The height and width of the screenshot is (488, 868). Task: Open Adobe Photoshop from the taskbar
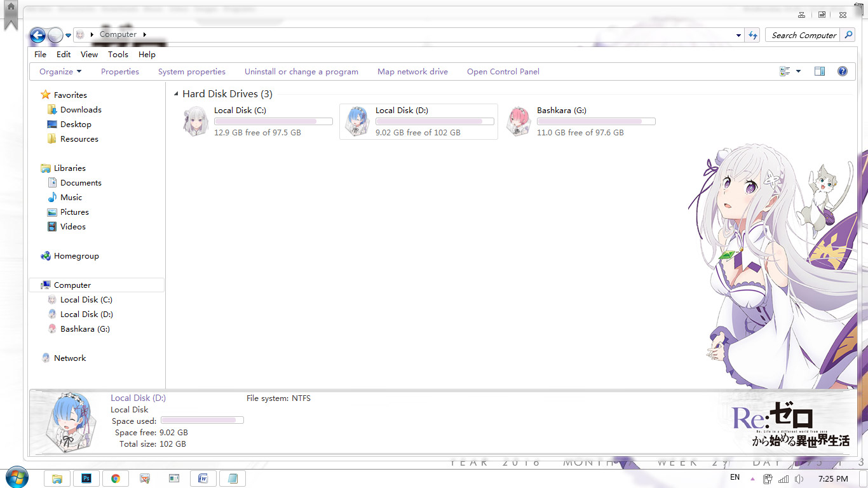[x=86, y=478]
